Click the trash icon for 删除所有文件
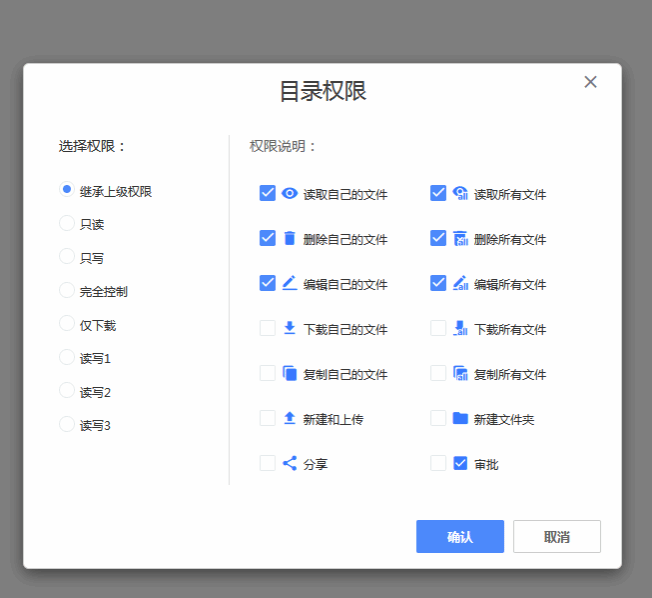 click(x=460, y=238)
